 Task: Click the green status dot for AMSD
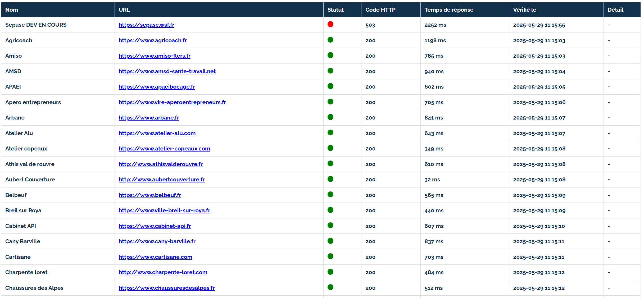click(330, 71)
